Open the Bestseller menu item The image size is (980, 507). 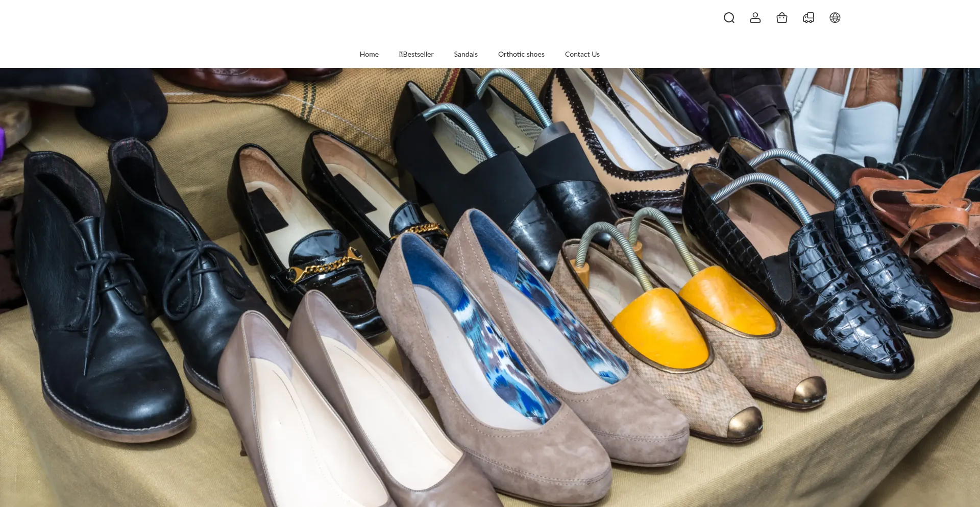(x=416, y=54)
